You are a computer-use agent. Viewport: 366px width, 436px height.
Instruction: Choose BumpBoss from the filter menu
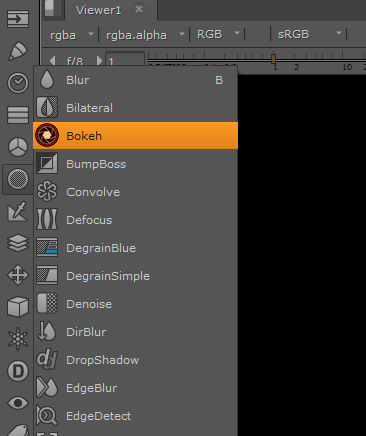(136, 164)
